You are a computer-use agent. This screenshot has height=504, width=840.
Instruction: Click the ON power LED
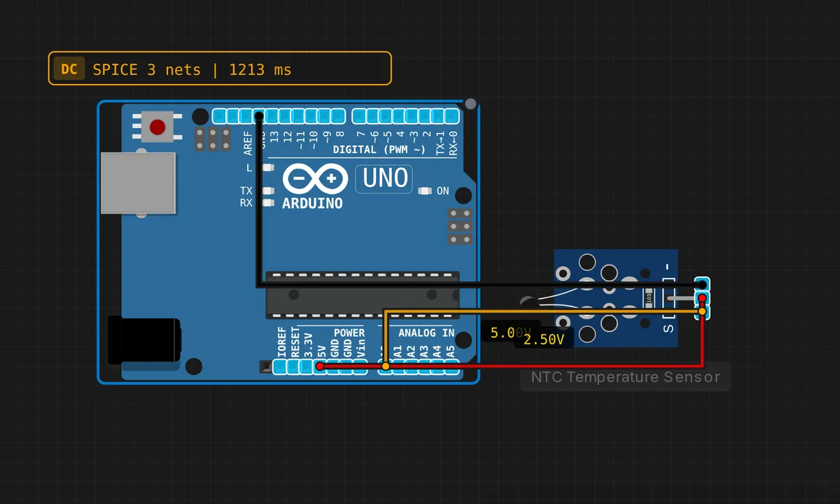click(x=425, y=190)
